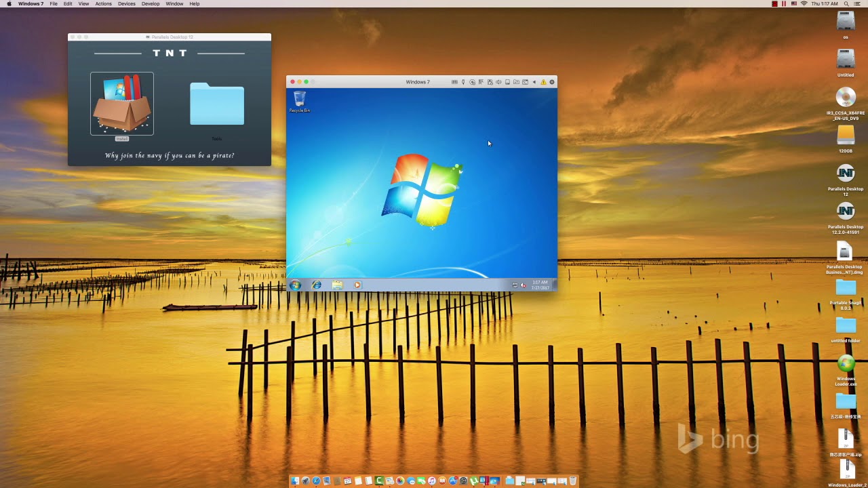Image resolution: width=868 pixels, height=488 pixels.
Task: Click the coherence window icon in VM titlebar
Action: pos(525,82)
